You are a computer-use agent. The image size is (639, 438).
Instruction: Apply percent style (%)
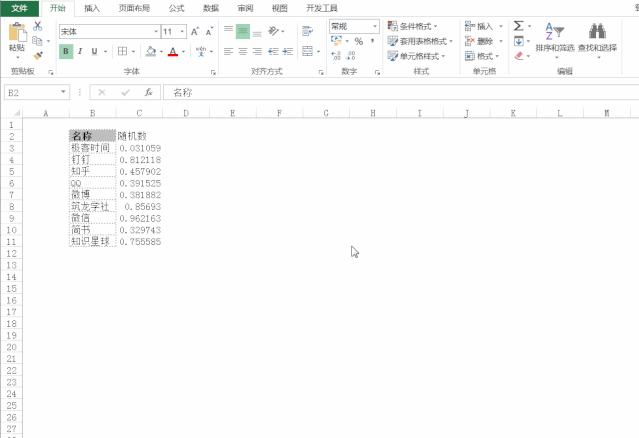(359, 41)
